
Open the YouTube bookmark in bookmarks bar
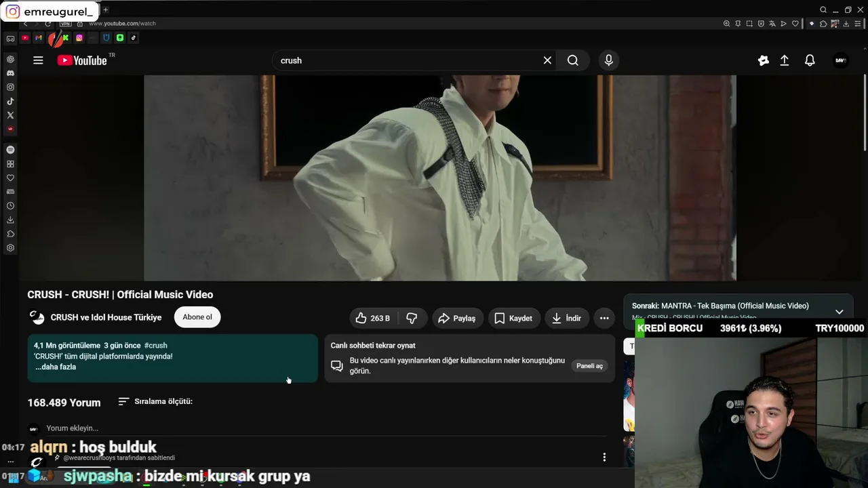pos(25,38)
